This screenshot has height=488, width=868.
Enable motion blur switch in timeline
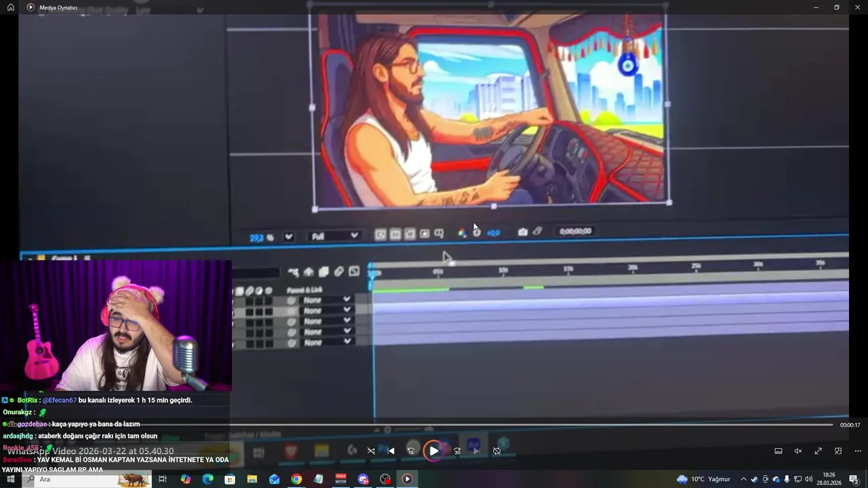tap(338, 271)
